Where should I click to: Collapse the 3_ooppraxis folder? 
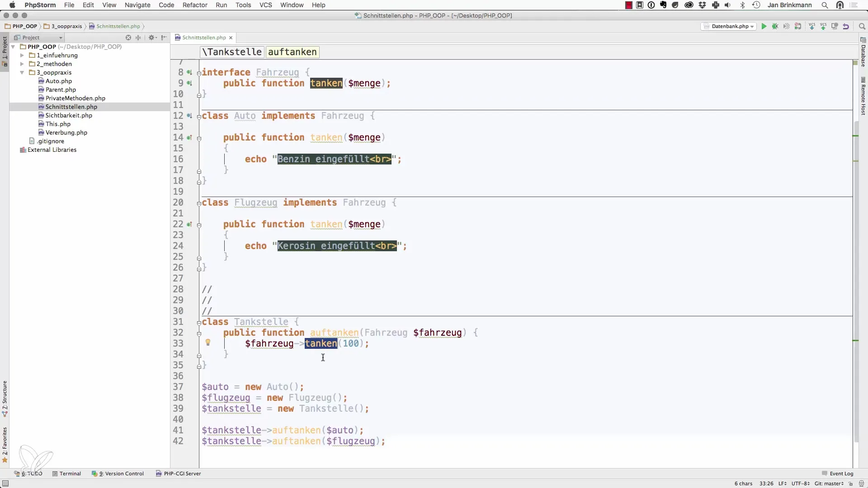22,73
